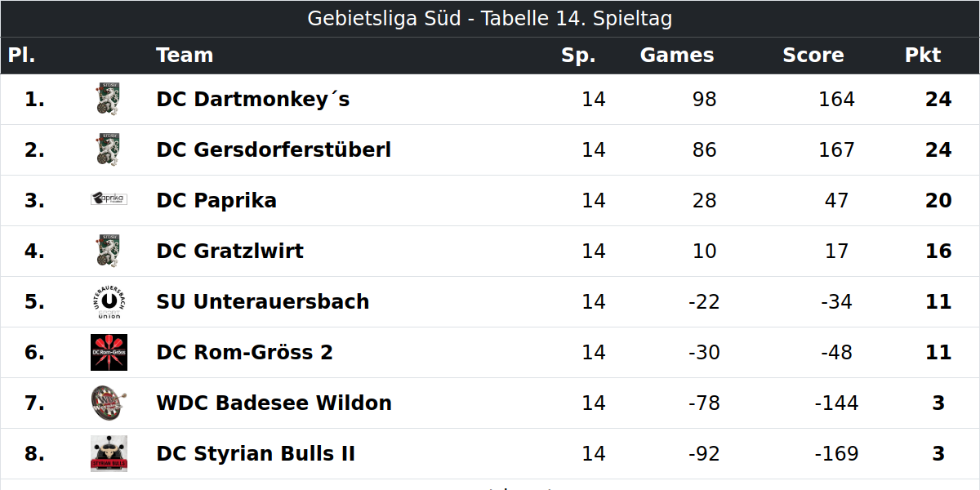Click the WDC Badesee Wildon dartboard logo
Image resolution: width=980 pixels, height=490 pixels.
(109, 403)
